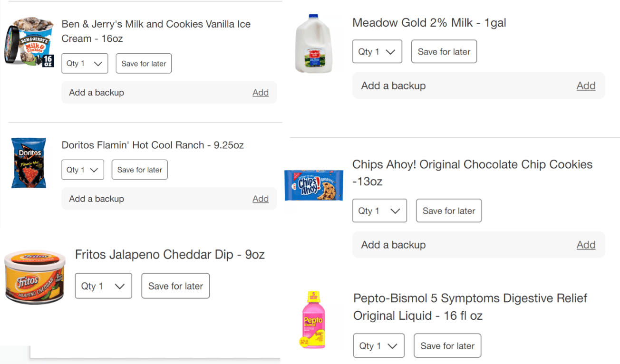Viewport: 620px width, 364px height.
Task: Click the Doritos Flamin' Hot bag image
Action: [29, 163]
